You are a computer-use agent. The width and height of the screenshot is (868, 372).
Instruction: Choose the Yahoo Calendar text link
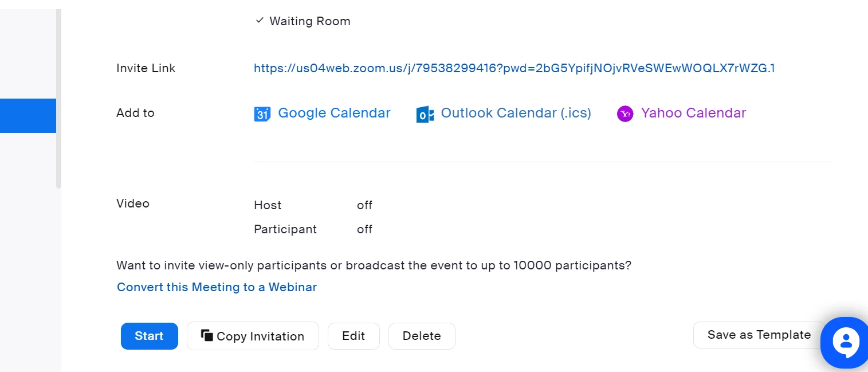point(693,113)
